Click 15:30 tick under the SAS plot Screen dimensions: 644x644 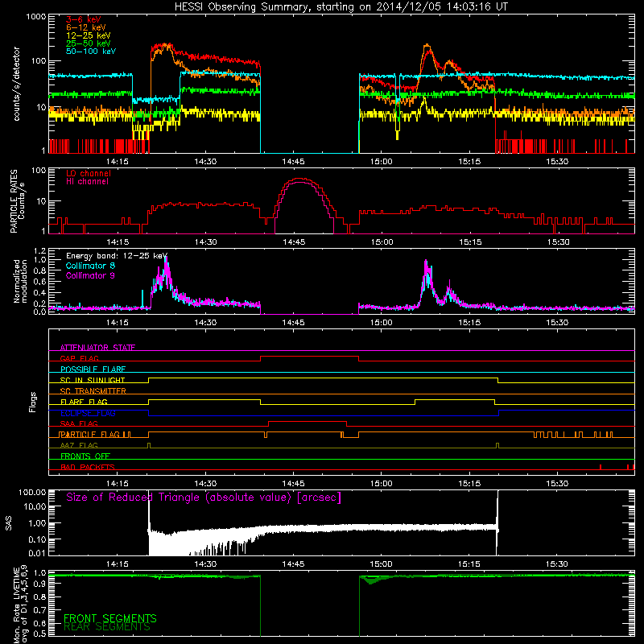[x=557, y=564]
